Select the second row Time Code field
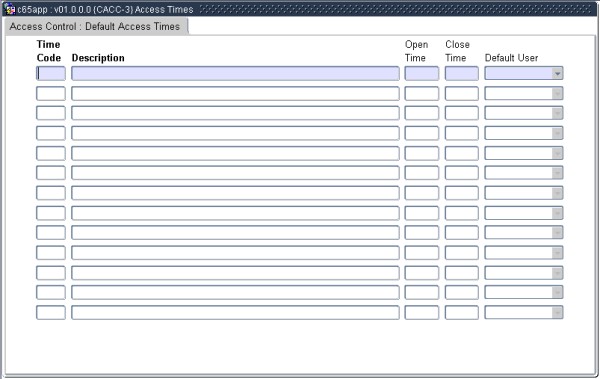 [51, 93]
